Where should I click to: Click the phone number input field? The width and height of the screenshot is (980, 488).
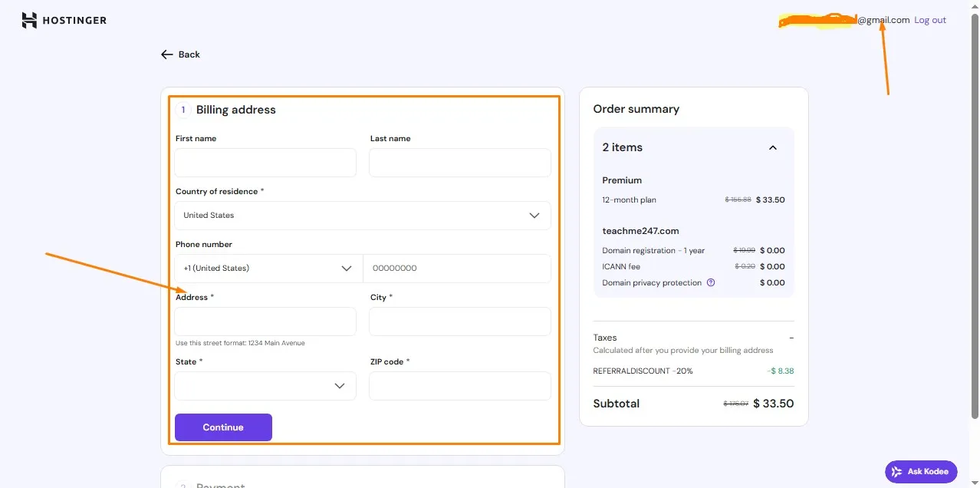[458, 268]
